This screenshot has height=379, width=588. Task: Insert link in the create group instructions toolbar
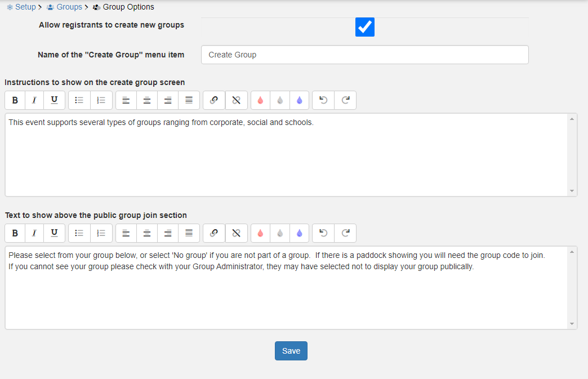click(x=214, y=100)
